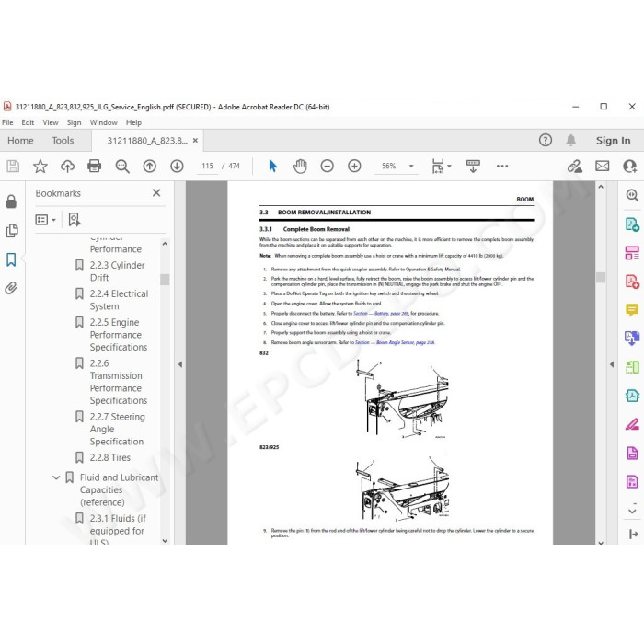Click the document vertical scrollbar thumb
The height and width of the screenshot is (644, 644).
click(601, 277)
